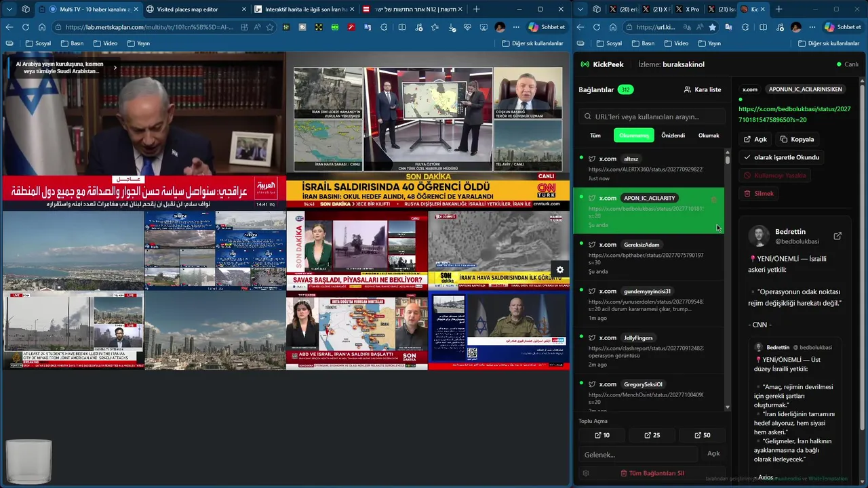The height and width of the screenshot is (488, 868).
Task: Select the GereksizAdam link entry
Action: (x=649, y=258)
